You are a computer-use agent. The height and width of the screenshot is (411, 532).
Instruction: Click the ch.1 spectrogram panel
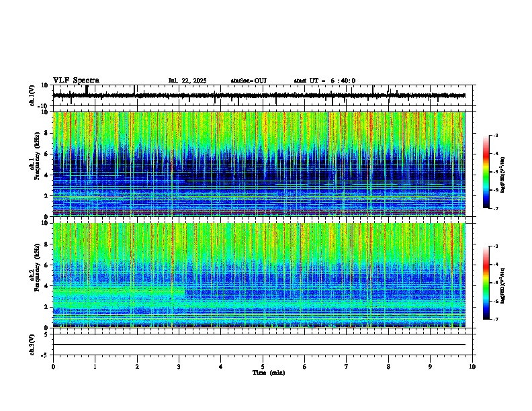point(259,164)
